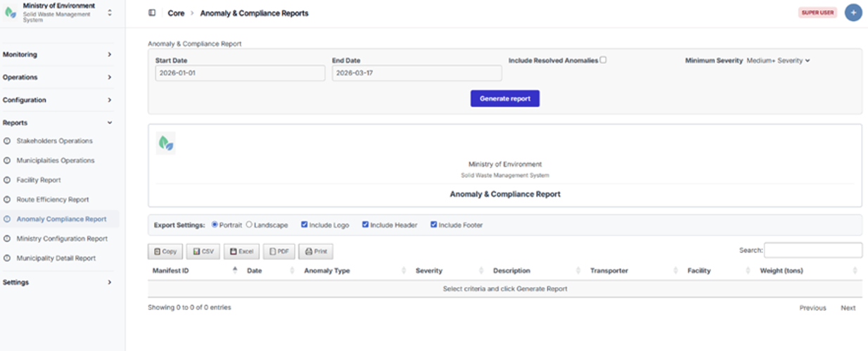Click Anomaly Compliance Report clock icon
Screen dimensions: 868x351
8,219
